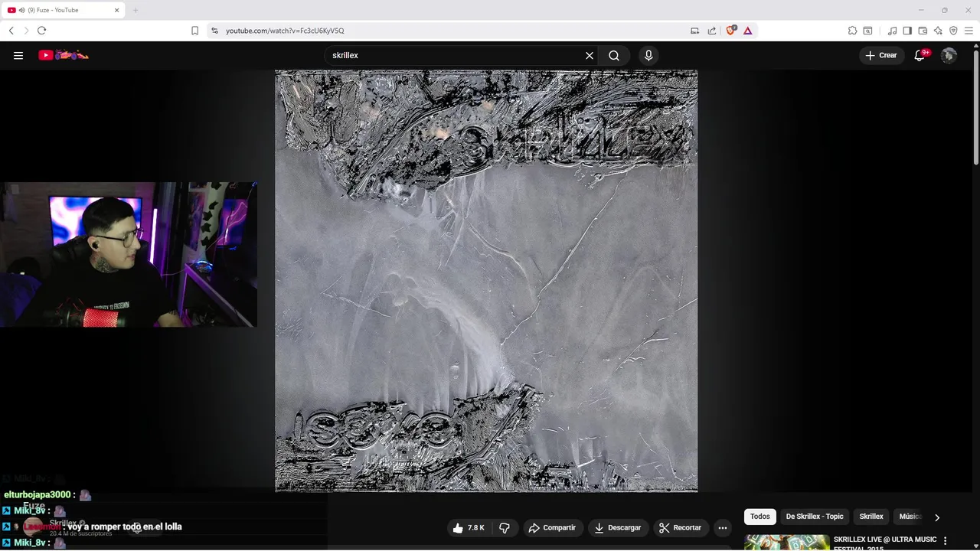Open tab search icon in toolbar
The image size is (980, 551).
click(x=867, y=31)
